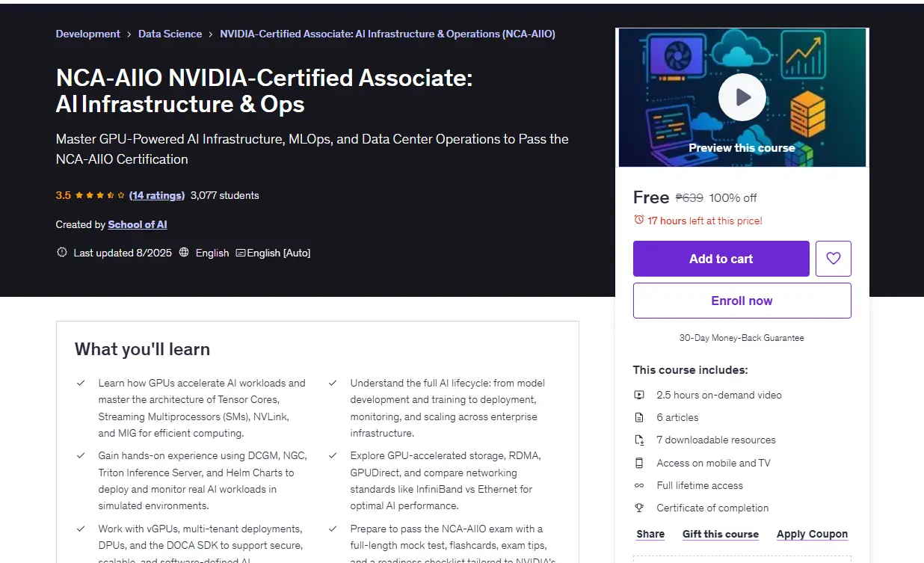This screenshot has height=563, width=924.
Task: Click checkmark beside Understand the full AI lifecycle
Action: pyautogui.click(x=333, y=383)
